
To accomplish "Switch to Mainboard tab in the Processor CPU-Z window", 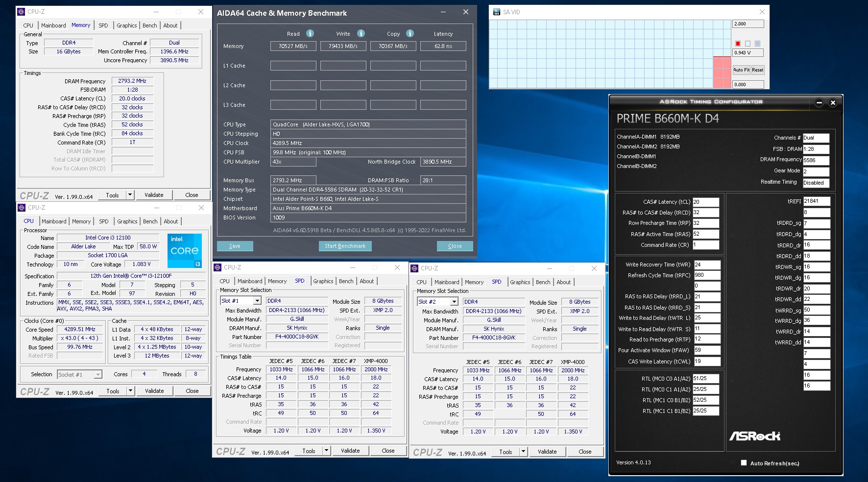I will [54, 221].
